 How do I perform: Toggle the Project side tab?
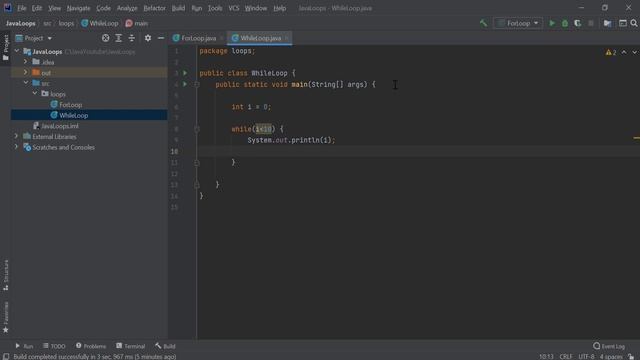(6, 48)
